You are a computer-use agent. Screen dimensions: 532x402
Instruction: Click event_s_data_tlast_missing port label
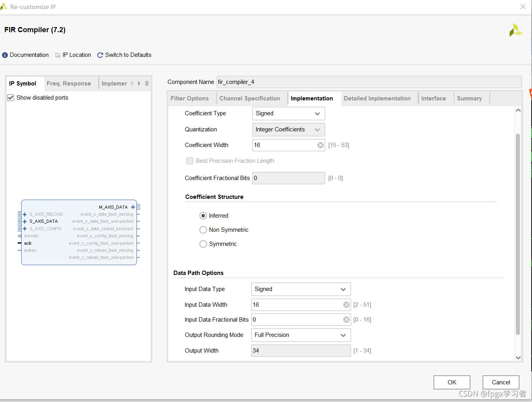[107, 215]
